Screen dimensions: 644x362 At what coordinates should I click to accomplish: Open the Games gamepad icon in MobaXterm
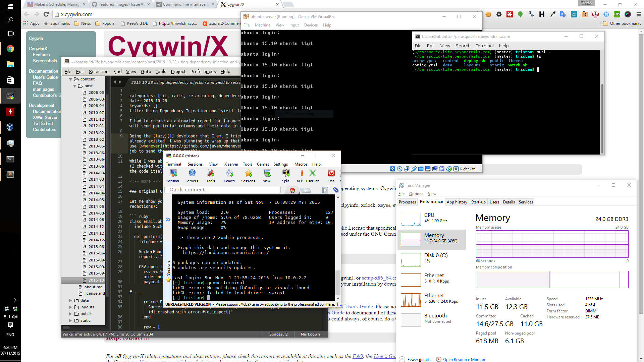click(229, 176)
